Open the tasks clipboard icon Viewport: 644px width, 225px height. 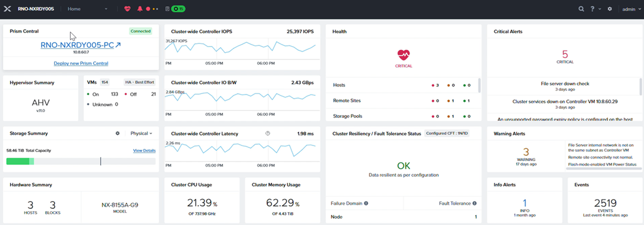[167, 9]
